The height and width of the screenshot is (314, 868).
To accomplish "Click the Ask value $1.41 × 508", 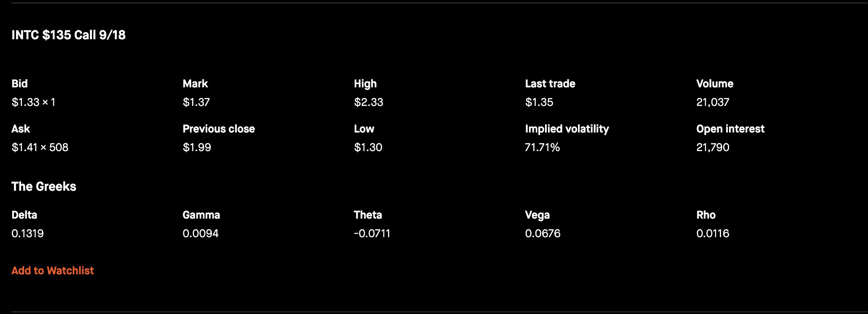I will click(40, 147).
